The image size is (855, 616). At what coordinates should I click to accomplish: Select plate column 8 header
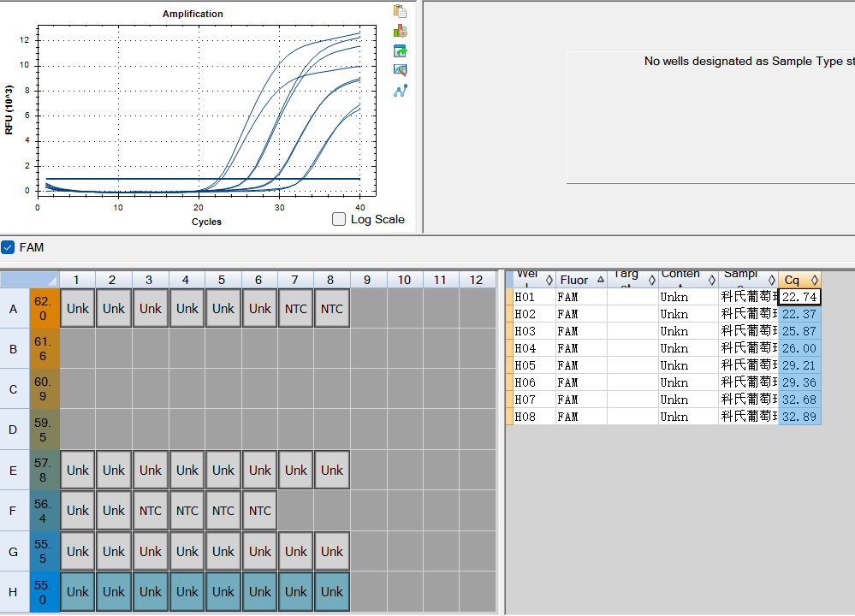point(331,280)
